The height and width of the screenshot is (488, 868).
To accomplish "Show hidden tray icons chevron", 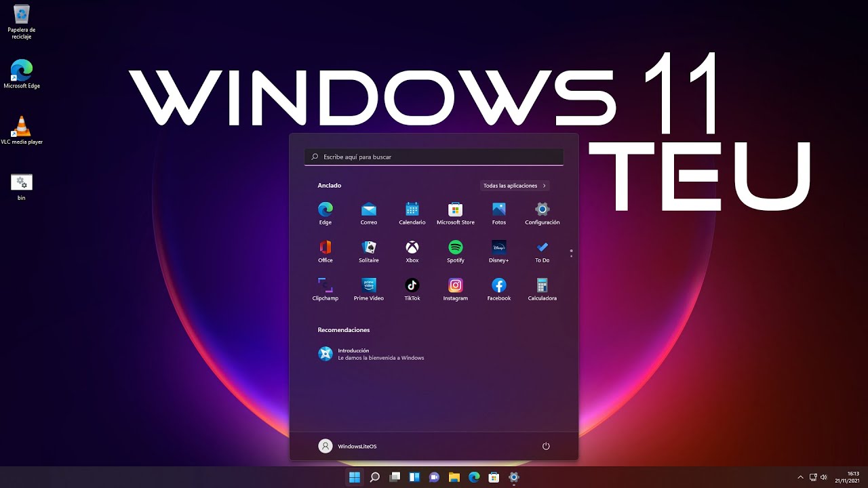I will pos(800,477).
